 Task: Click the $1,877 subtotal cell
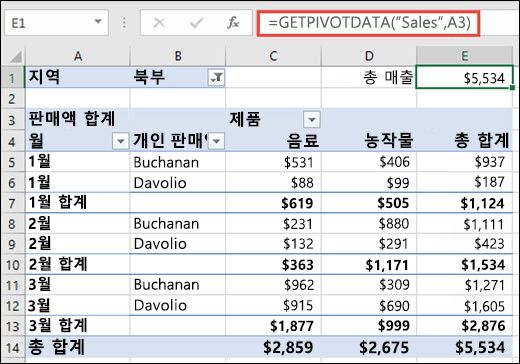point(273,326)
